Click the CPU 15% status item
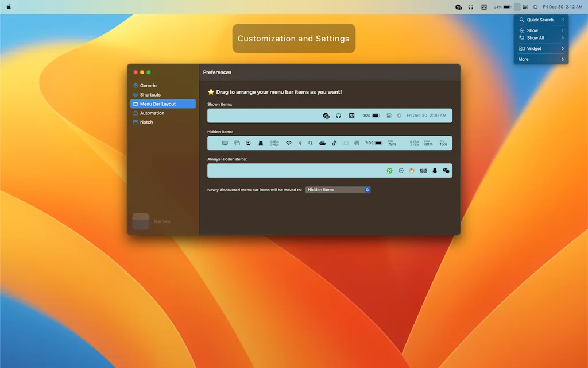 coord(443,143)
